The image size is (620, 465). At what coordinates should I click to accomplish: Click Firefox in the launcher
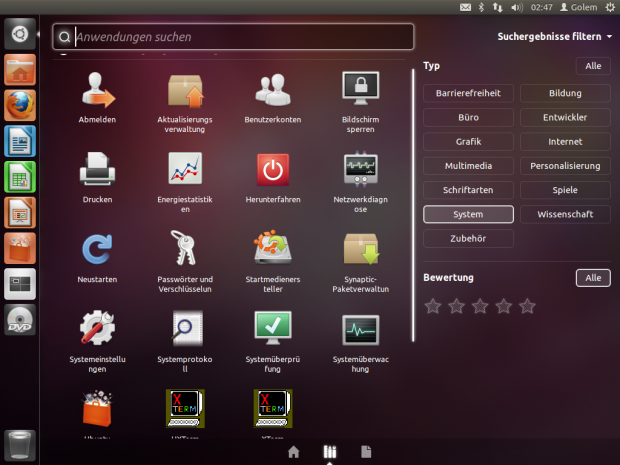20,105
